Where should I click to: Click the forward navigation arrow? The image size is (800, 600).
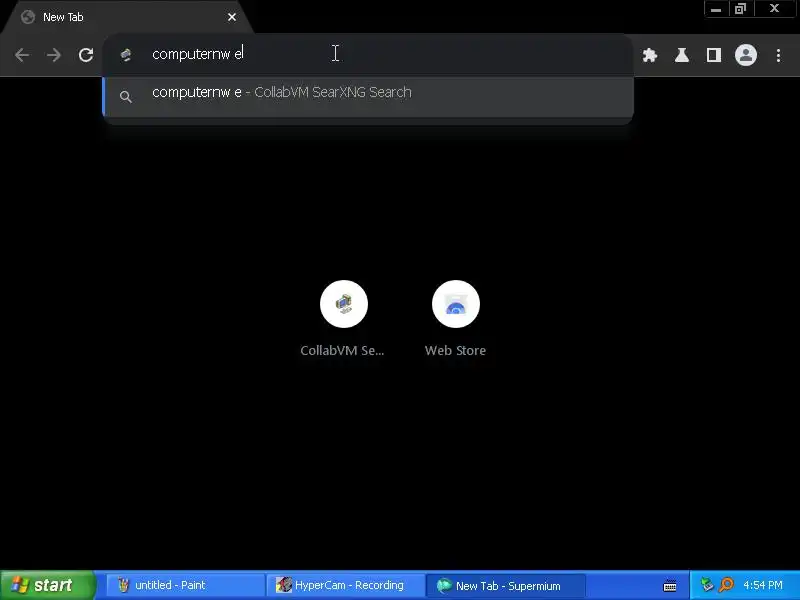(54, 55)
